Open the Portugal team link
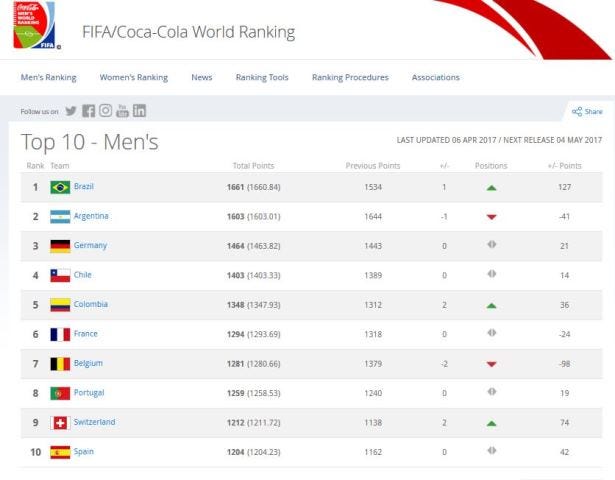The image size is (615, 480). point(89,393)
